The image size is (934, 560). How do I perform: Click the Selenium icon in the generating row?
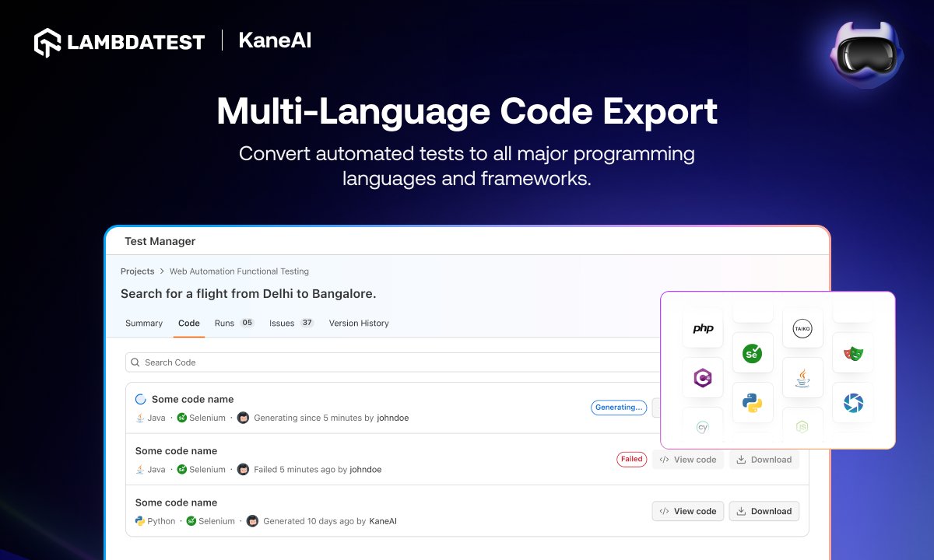[182, 418]
